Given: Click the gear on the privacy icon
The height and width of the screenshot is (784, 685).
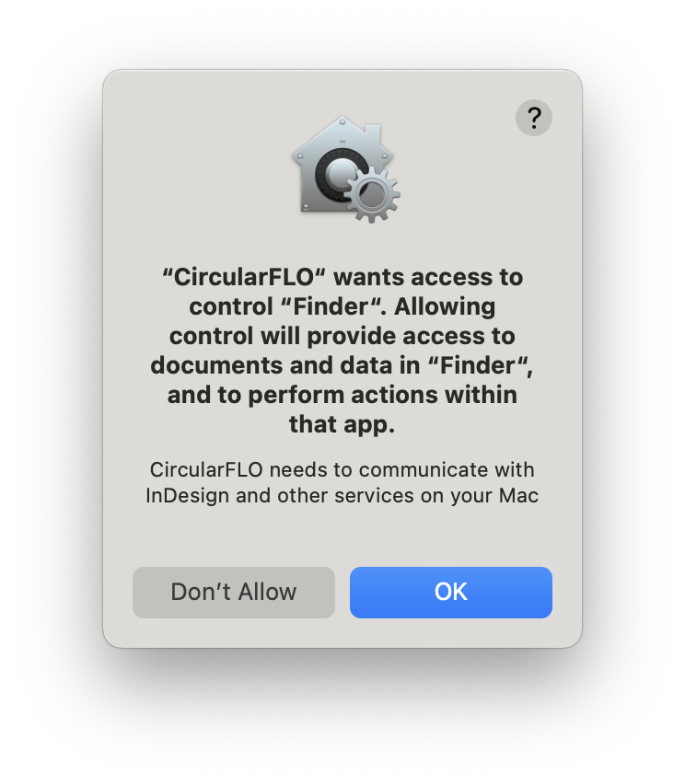Looking at the screenshot, I should pyautogui.click(x=372, y=194).
